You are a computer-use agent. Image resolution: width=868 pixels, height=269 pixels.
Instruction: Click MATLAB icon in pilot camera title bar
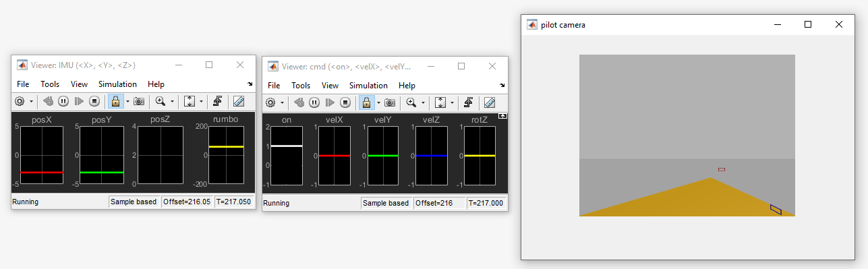click(532, 24)
